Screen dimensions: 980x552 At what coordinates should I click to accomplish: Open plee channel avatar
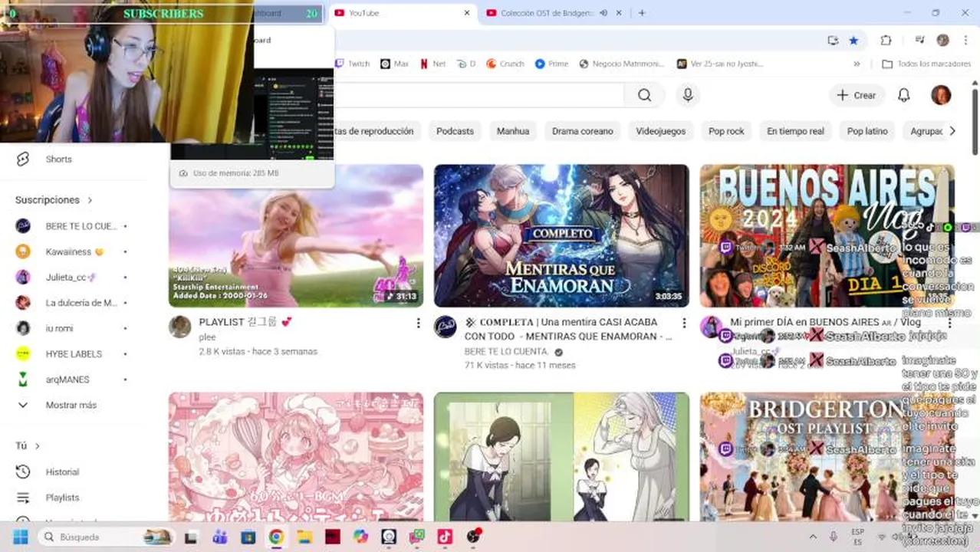(180, 327)
